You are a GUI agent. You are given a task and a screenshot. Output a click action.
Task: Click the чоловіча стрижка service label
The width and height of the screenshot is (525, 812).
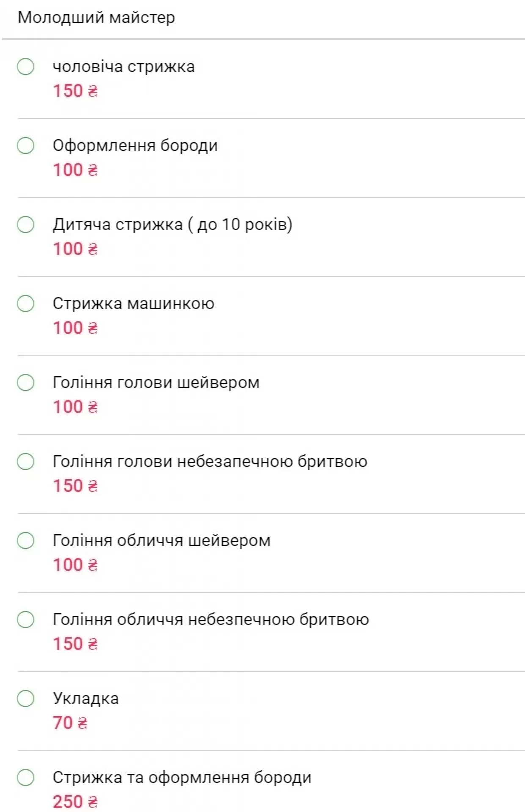click(x=124, y=67)
